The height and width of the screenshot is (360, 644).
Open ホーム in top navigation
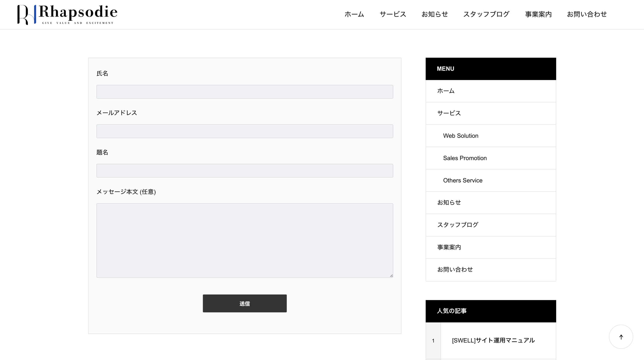pos(354,14)
